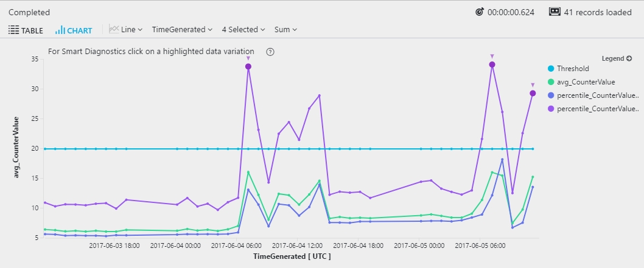
Task: Open the TimeGenerated axis dropdown
Action: [183, 30]
